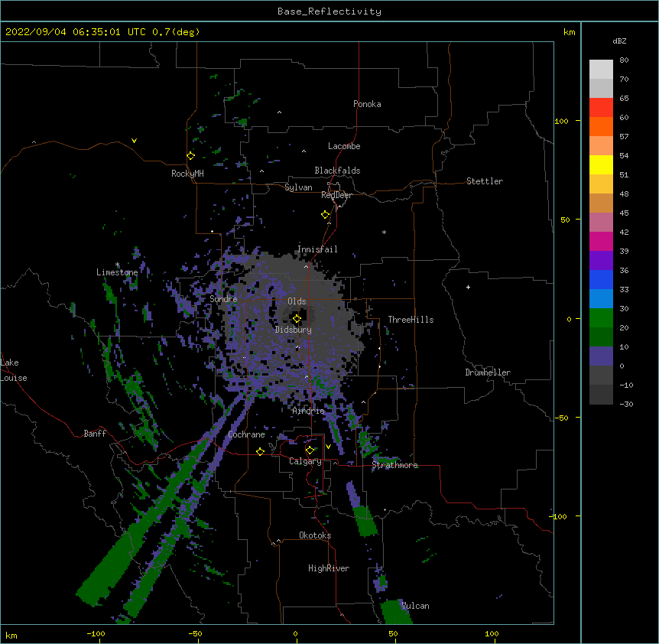
Task: Click the white 80 dBZ legend swatch
Action: click(x=601, y=70)
